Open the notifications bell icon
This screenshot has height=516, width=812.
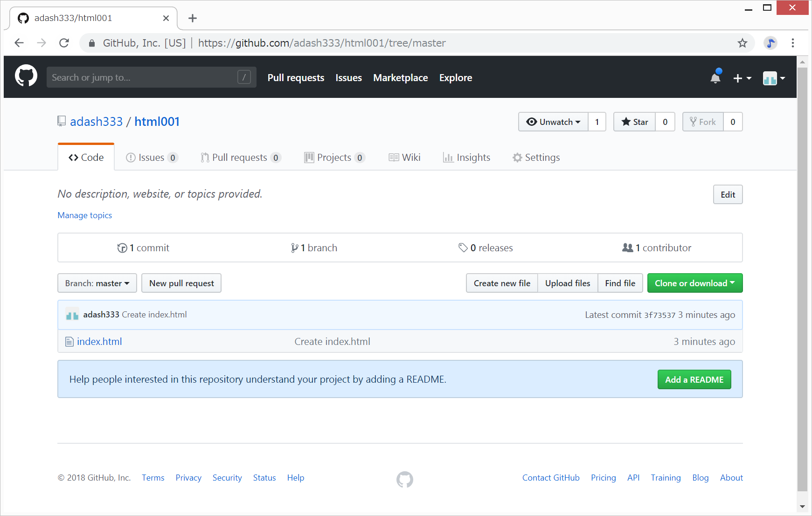715,77
